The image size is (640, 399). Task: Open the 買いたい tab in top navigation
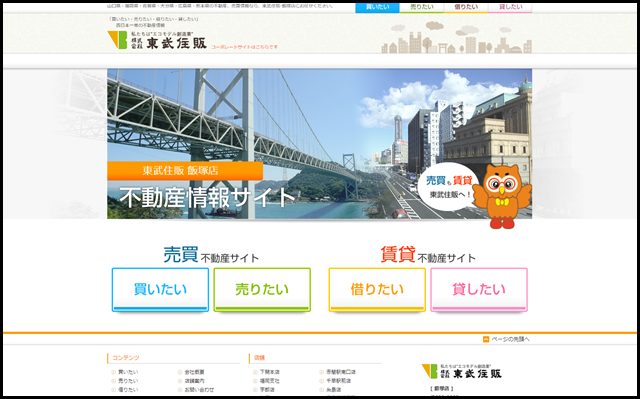click(x=377, y=7)
